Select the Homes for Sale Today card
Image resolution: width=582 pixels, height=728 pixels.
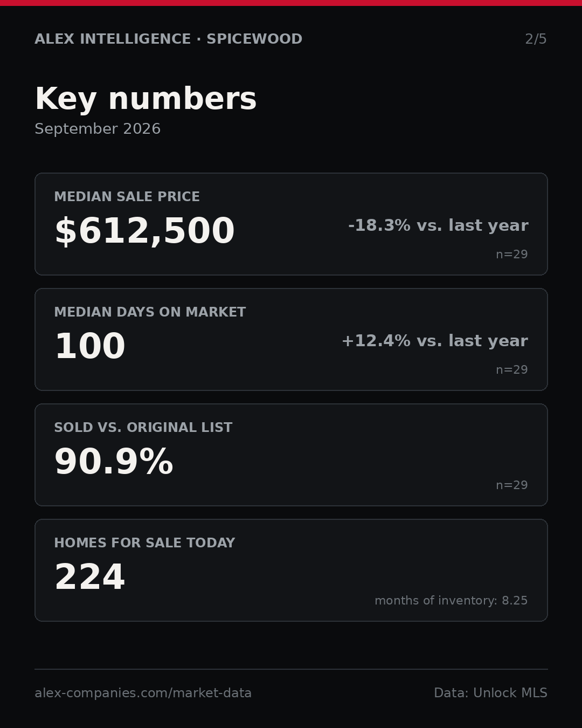pyautogui.click(x=291, y=570)
